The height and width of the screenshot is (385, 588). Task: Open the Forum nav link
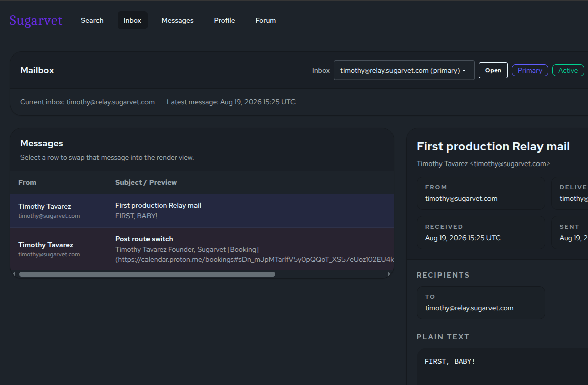(266, 20)
